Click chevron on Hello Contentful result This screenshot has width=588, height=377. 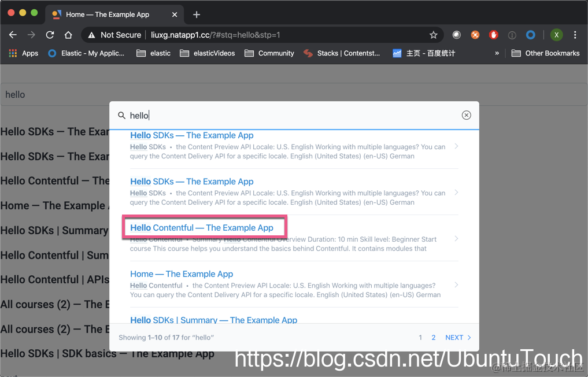(x=456, y=239)
